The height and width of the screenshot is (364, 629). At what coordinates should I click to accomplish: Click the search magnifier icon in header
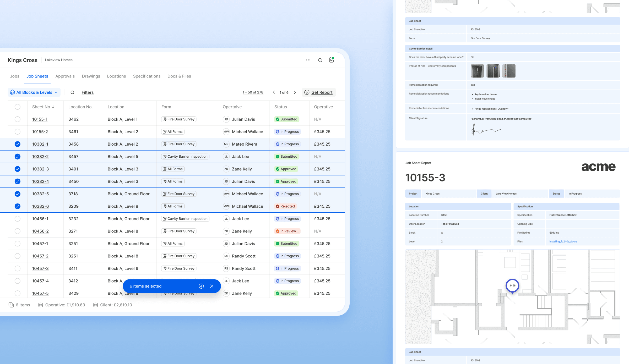319,60
